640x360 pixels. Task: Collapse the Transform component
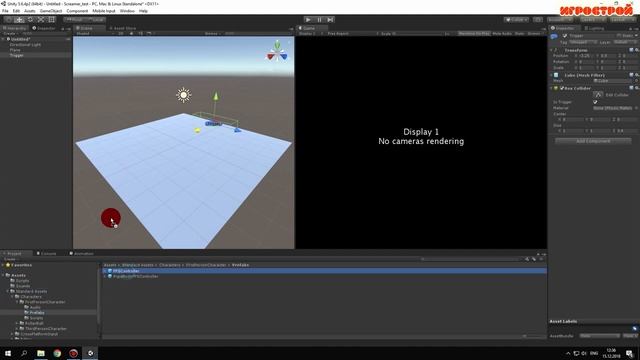551,50
